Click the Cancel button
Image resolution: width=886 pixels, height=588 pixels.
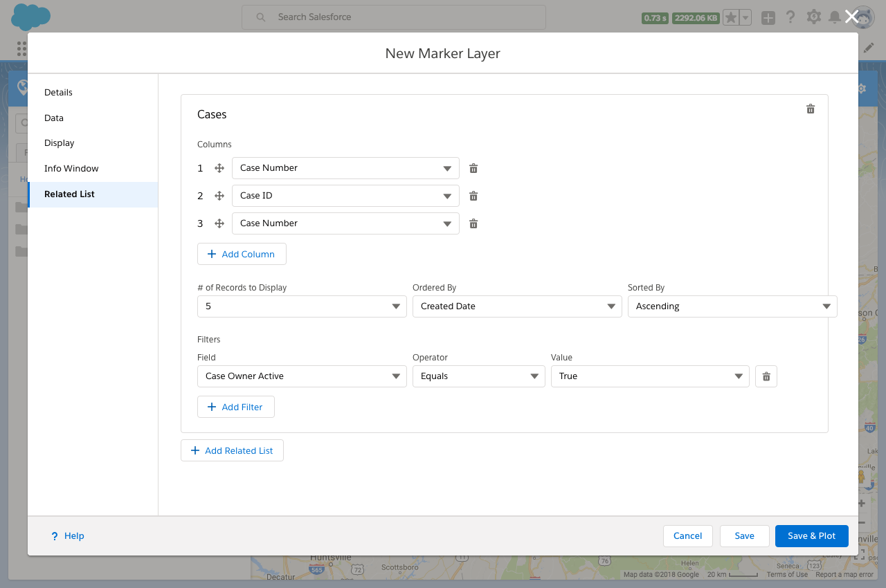[688, 536]
